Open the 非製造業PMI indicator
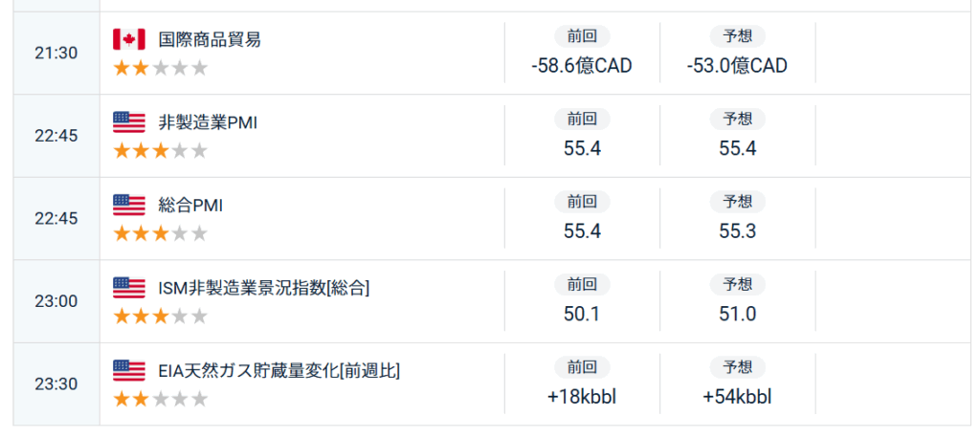Image resolution: width=980 pixels, height=438 pixels. coord(208,122)
